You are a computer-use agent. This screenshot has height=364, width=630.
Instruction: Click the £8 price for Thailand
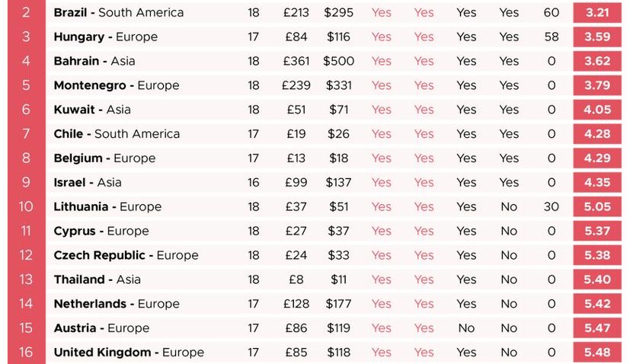coord(296,279)
